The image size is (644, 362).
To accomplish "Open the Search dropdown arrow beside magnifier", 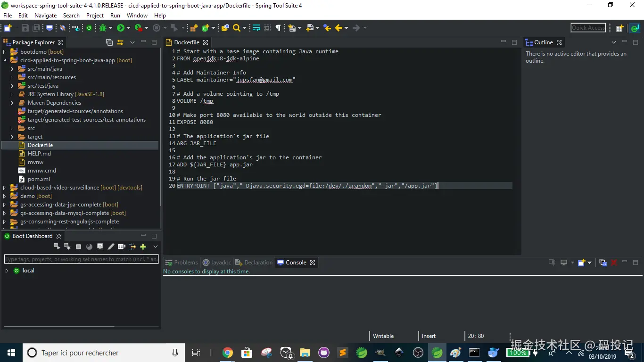I will pyautogui.click(x=244, y=28).
